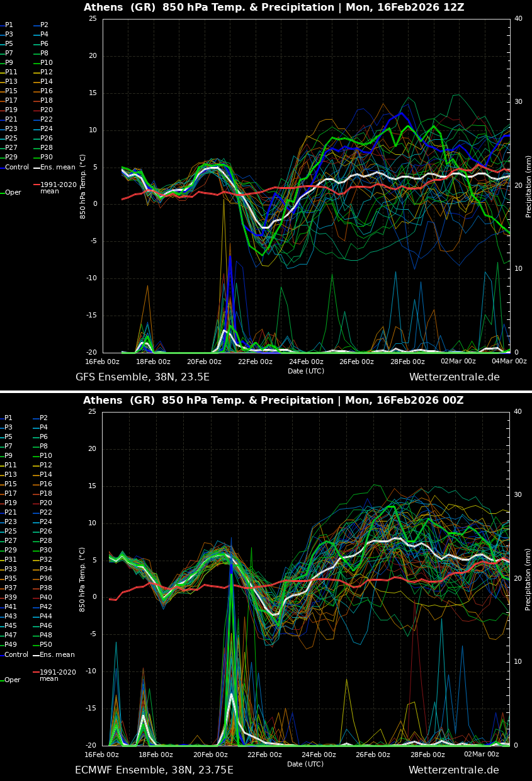The height and width of the screenshot is (781, 532).
Task: Select P31 in the ECMWF legend
Action: coord(11,560)
